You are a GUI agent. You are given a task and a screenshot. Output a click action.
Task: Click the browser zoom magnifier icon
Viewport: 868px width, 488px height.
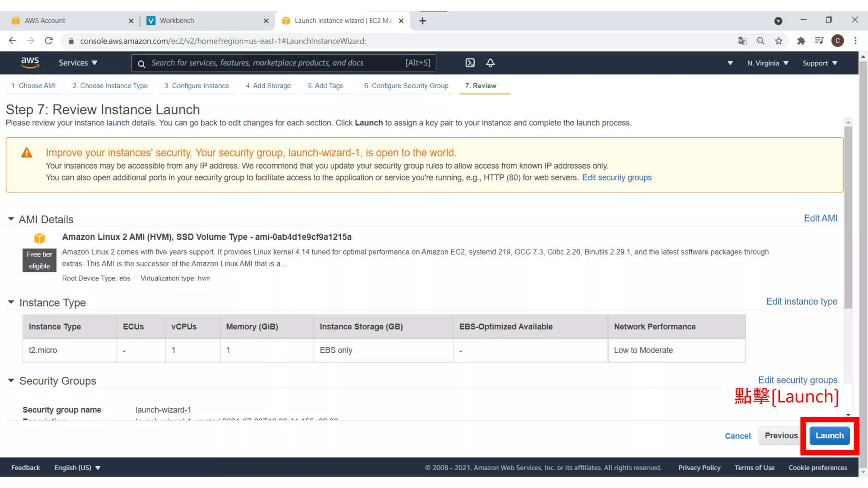760,41
